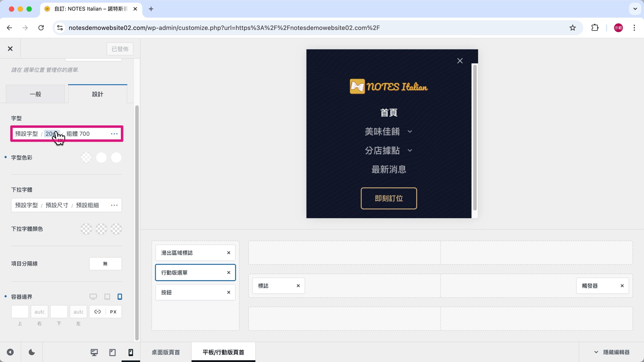Click the collapse-sidebar arrow icon at the bottom left
644x362 pixels.
coord(10,352)
